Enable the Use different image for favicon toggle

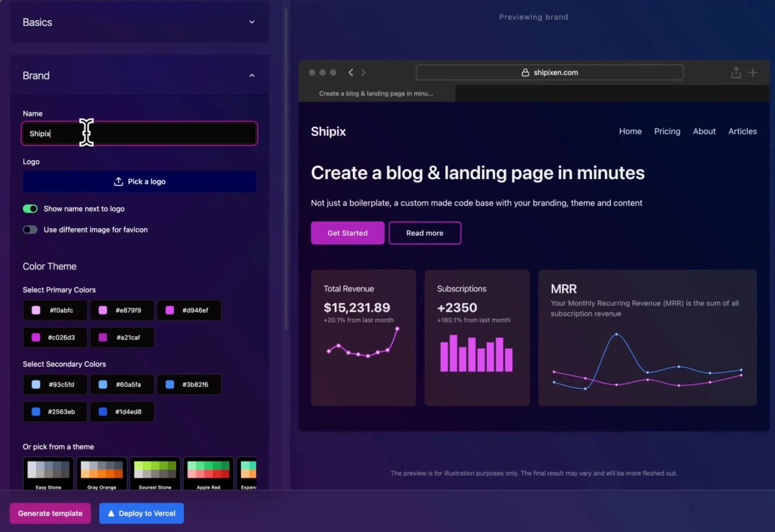[x=30, y=229]
